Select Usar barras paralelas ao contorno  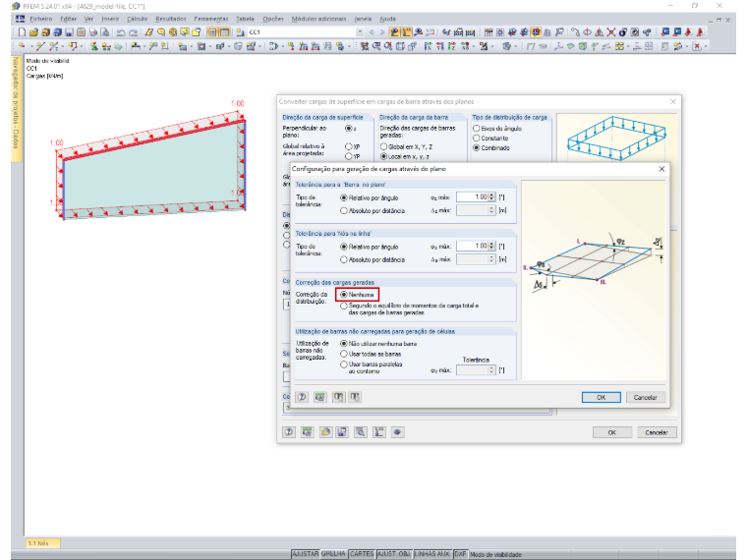click(x=343, y=364)
